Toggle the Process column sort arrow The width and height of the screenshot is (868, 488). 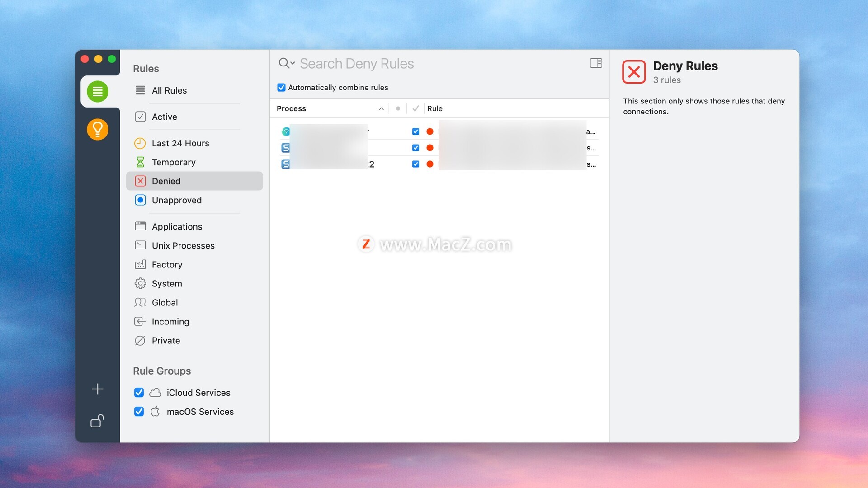pyautogui.click(x=381, y=109)
